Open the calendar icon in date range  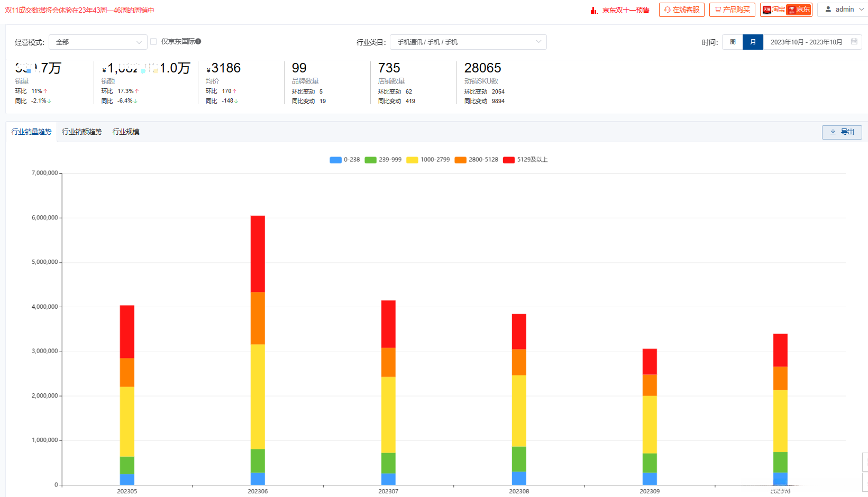click(854, 41)
